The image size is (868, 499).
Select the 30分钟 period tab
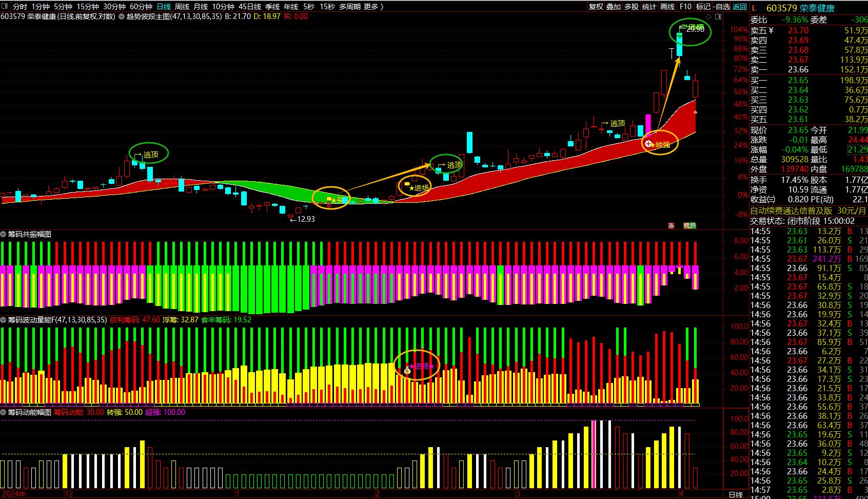point(114,7)
